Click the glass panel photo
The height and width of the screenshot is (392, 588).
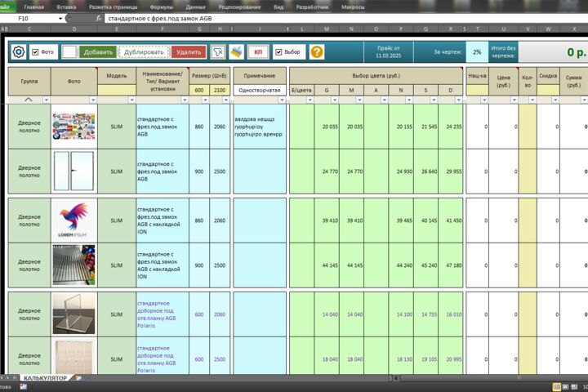73,314
